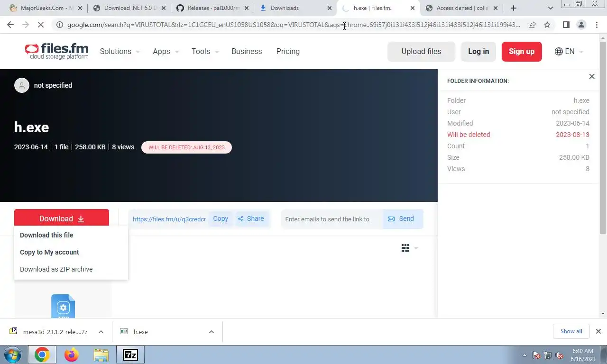Click the address bar URL
This screenshot has width=607, height=364.
tap(294, 25)
